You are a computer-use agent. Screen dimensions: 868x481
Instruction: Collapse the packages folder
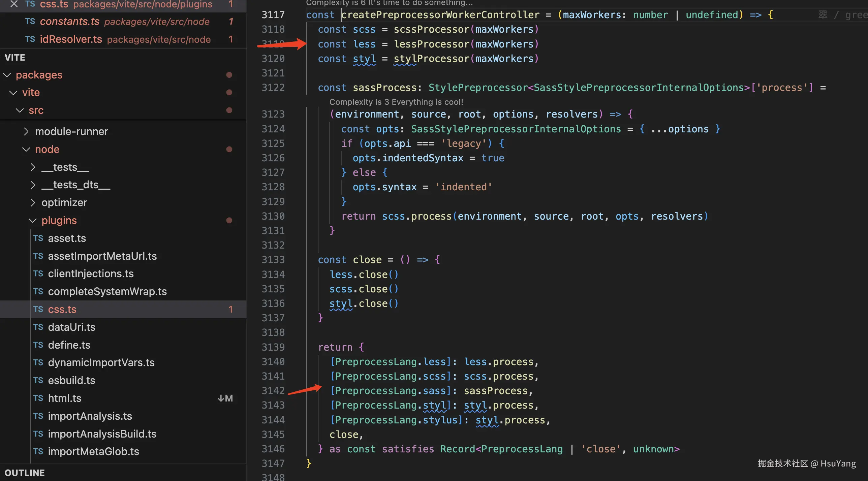7,75
